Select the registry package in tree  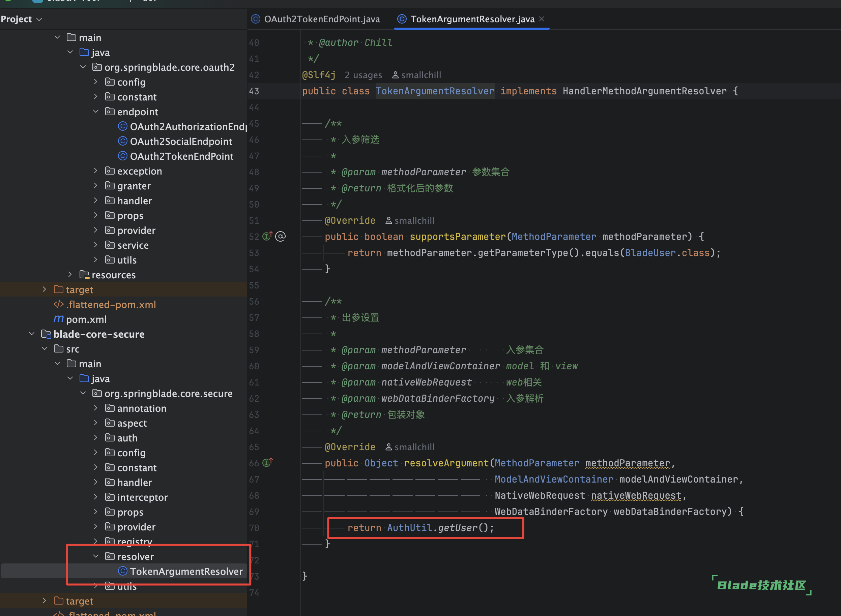pos(135,541)
